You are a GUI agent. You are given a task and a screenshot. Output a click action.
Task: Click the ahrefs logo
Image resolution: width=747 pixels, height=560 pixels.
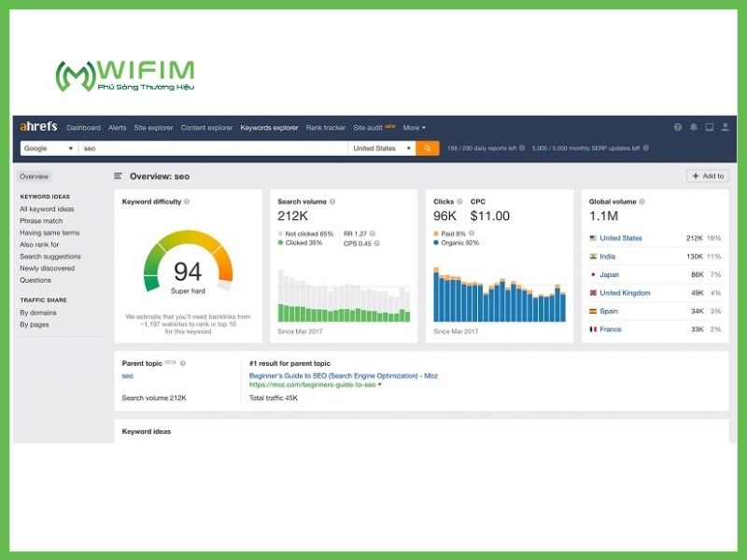(x=39, y=128)
